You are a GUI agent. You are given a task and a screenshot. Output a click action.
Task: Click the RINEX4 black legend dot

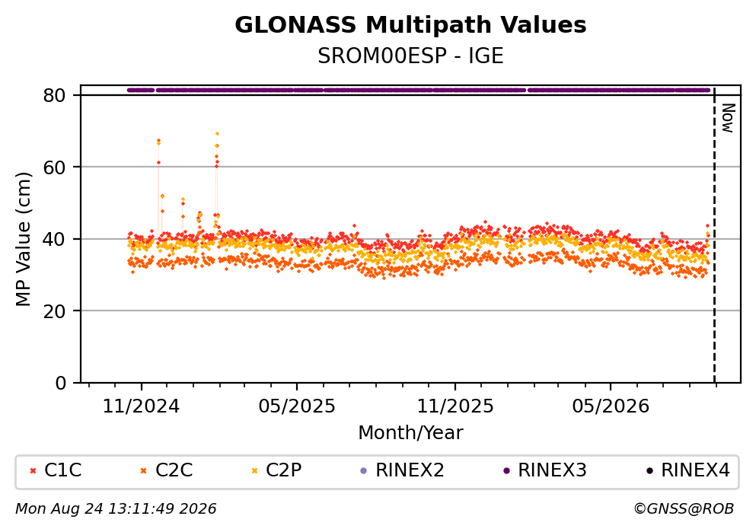point(649,471)
